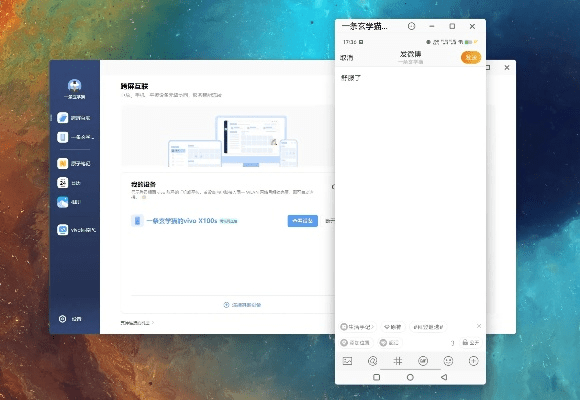Screen dimensions: 580x400
Task: Click the 跨屏互联 page heading
Action: coord(134,86)
